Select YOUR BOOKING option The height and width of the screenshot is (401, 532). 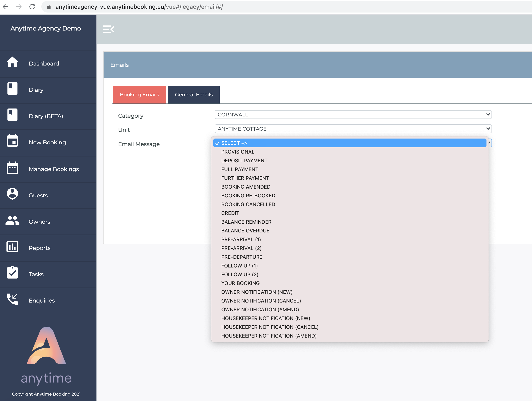[350, 284]
